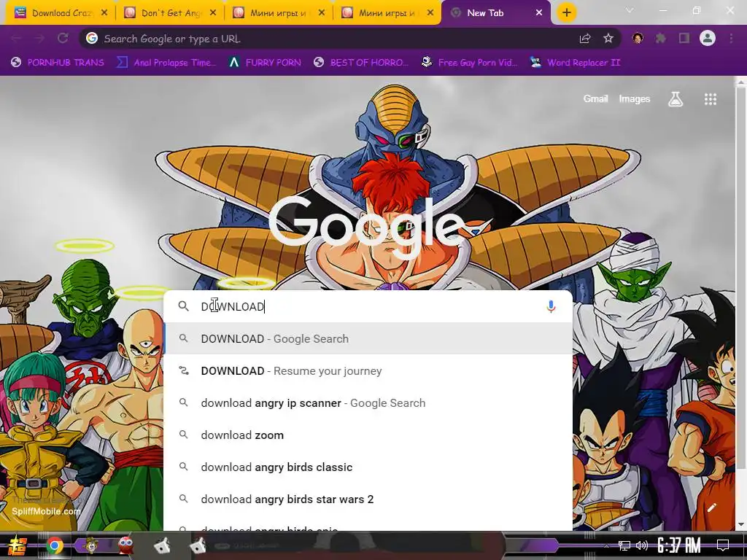
Task: Open the tab search dropdown arrow
Action: coord(630,10)
